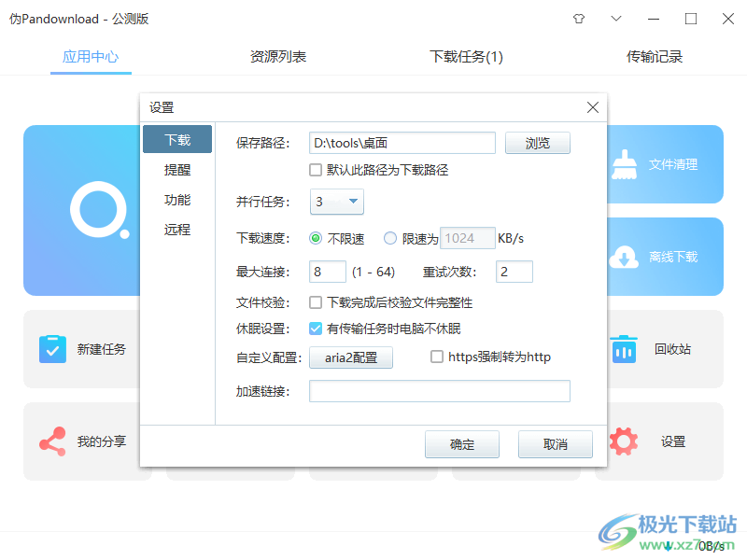Click the 新建任务 new task icon
Image resolution: width=747 pixels, height=560 pixels.
coord(52,348)
